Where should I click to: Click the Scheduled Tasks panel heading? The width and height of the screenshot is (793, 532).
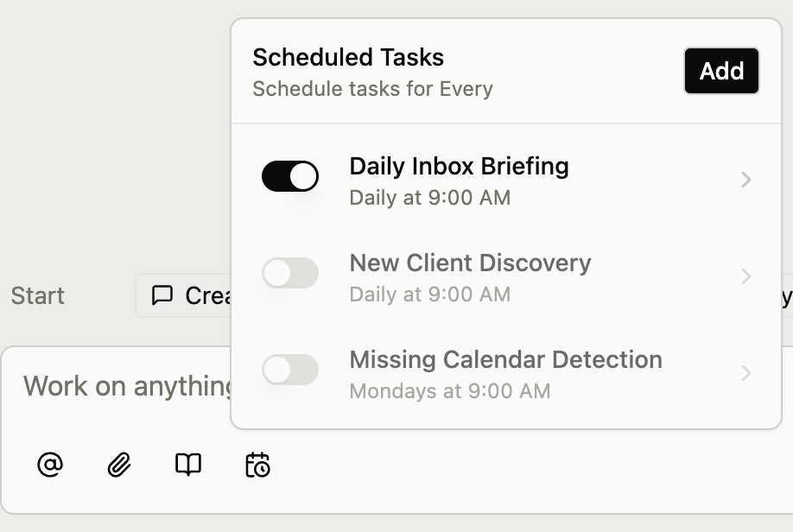coord(347,57)
